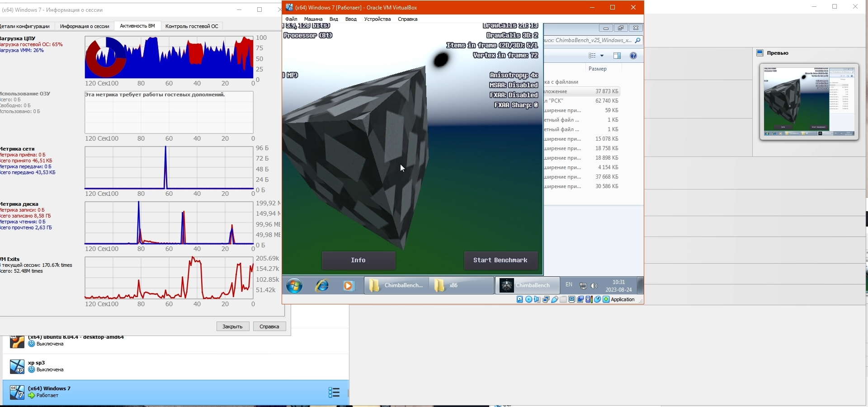This screenshot has height=407, width=868.
Task: Click the EN language indicator
Action: point(569,285)
